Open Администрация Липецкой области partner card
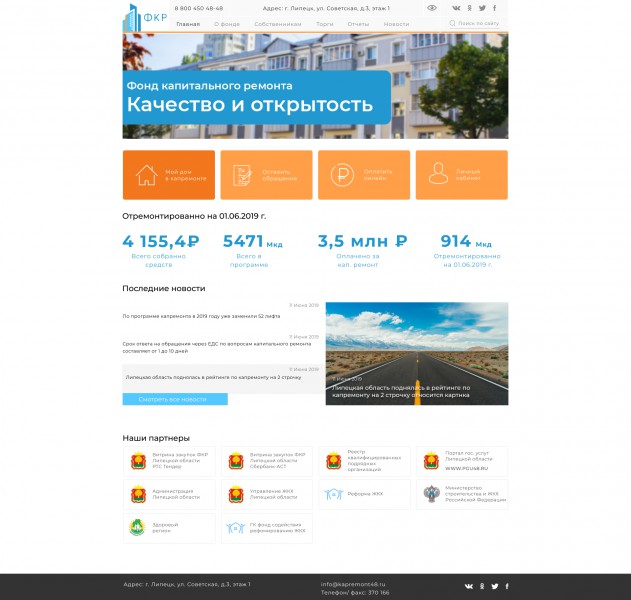Screen dimensions: 631x600 (x=169, y=495)
